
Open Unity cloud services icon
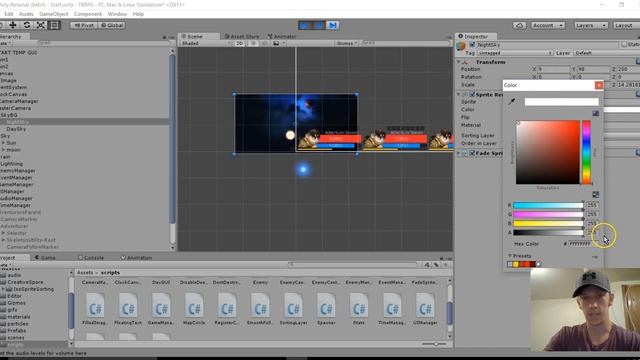click(x=519, y=25)
